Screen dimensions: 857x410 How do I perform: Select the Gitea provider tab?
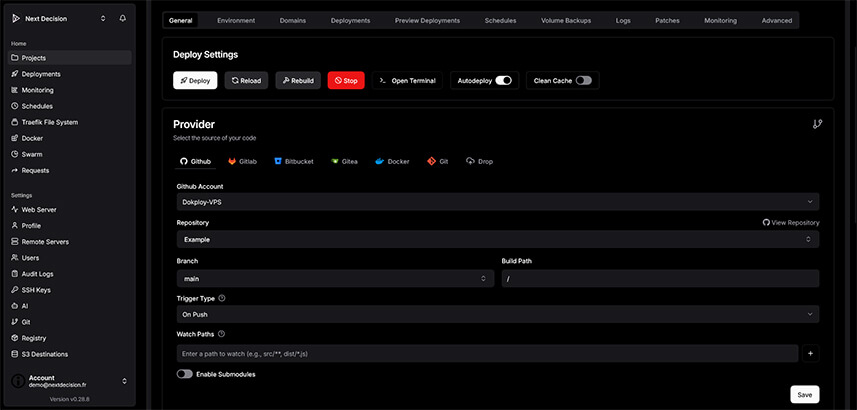tap(344, 161)
